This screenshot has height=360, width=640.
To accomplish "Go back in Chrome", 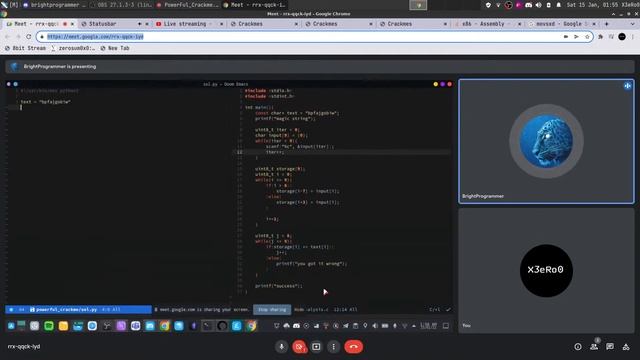I will [x=7, y=37].
